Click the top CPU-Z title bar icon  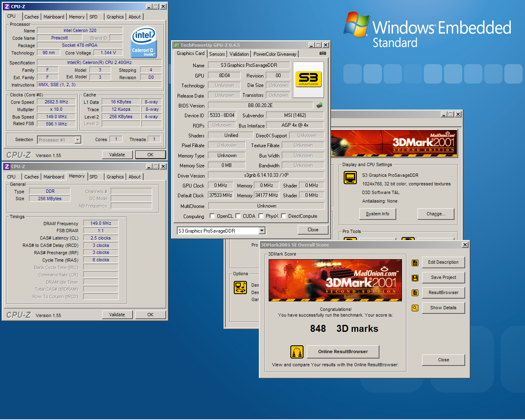[x=7, y=7]
